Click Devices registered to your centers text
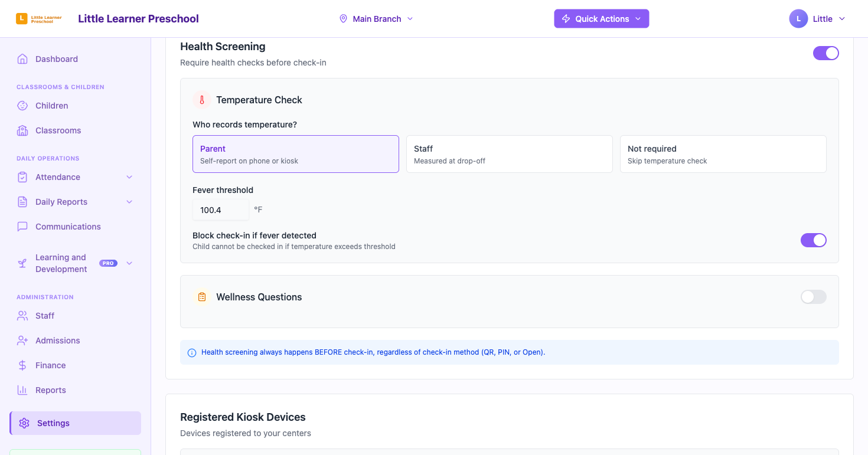Screen dimensions: 868x455 [246, 433]
